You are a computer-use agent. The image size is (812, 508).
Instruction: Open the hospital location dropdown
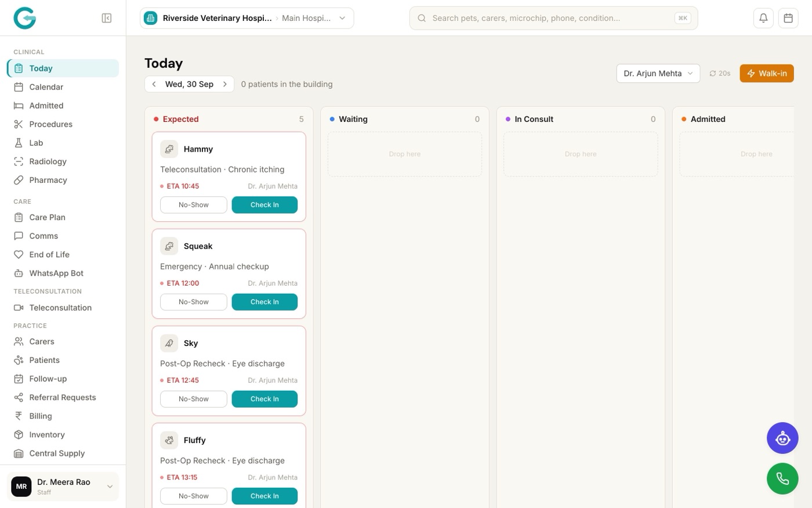pos(247,18)
